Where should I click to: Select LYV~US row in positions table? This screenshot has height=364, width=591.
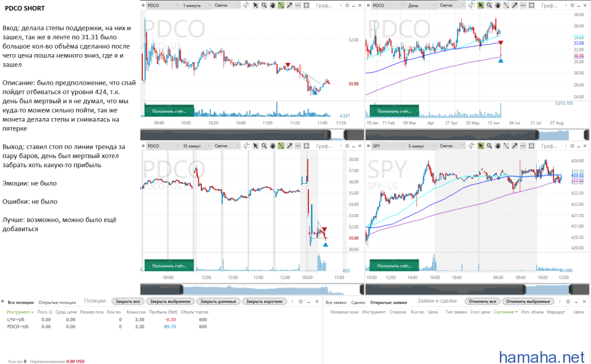107,320
